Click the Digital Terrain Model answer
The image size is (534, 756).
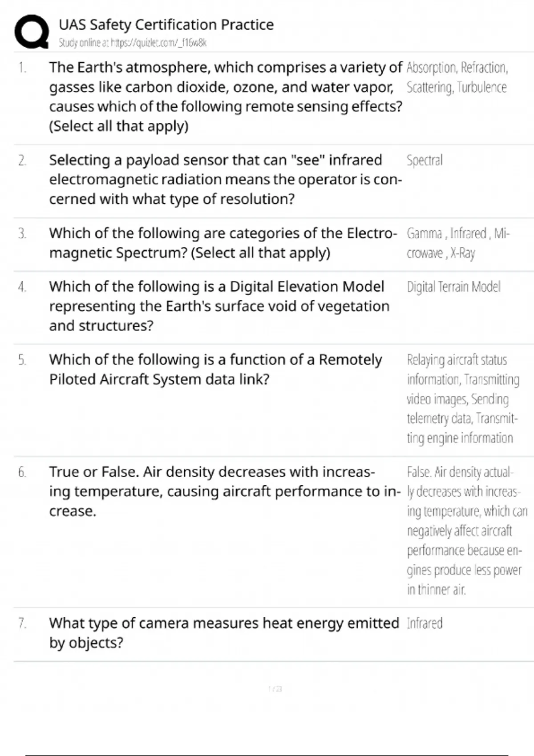click(453, 287)
